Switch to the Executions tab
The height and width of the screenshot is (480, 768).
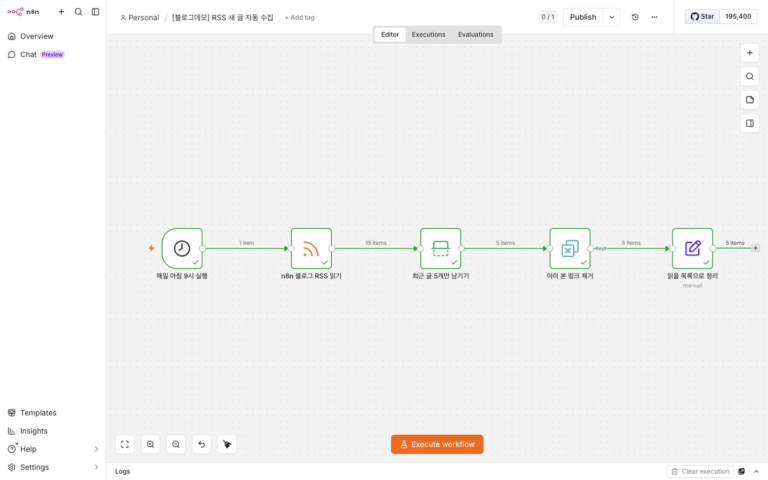[x=428, y=35]
